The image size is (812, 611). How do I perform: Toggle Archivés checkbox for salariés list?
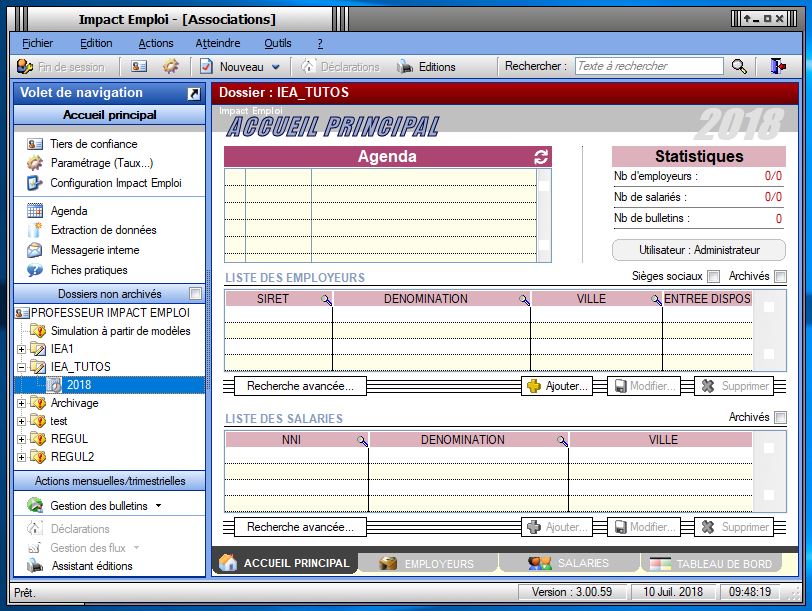tap(780, 417)
